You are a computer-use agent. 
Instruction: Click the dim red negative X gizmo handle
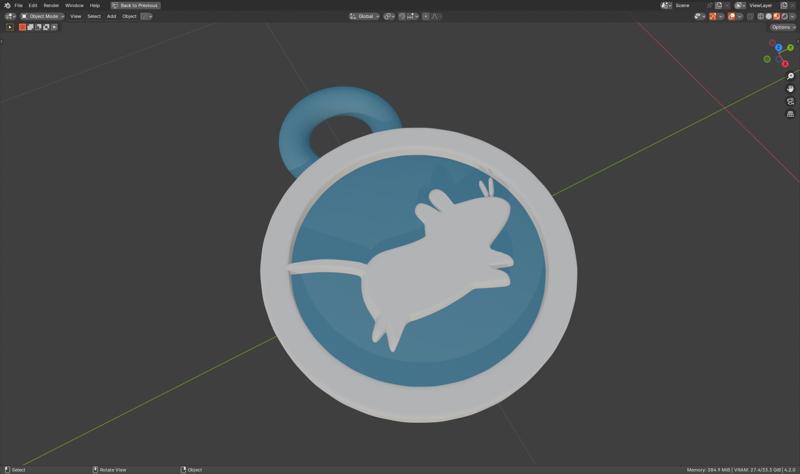tap(772, 43)
